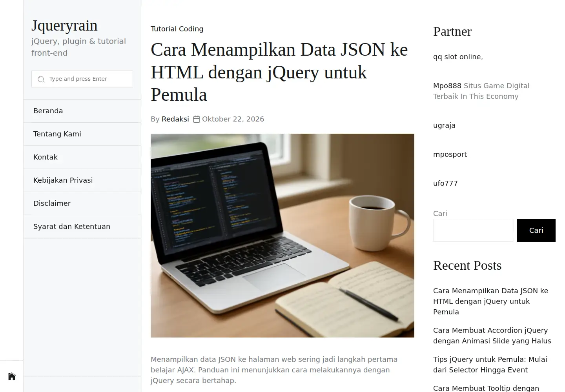Follow the qq slot online partner link
Screen dimensions: 565x392
(457, 57)
